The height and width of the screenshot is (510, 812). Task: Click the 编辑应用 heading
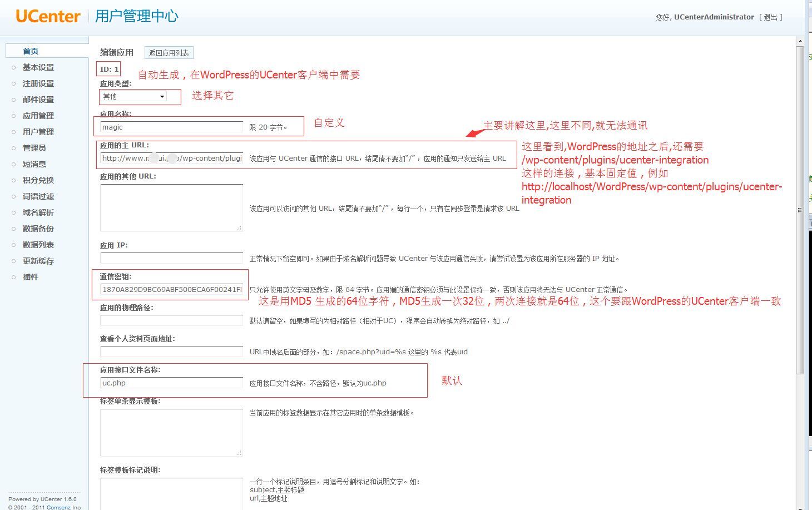pos(117,52)
